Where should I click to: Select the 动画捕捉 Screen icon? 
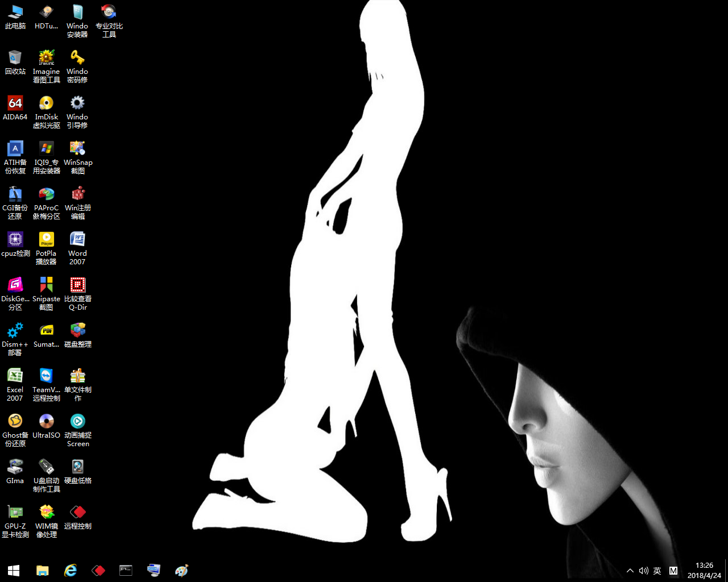[x=77, y=430]
